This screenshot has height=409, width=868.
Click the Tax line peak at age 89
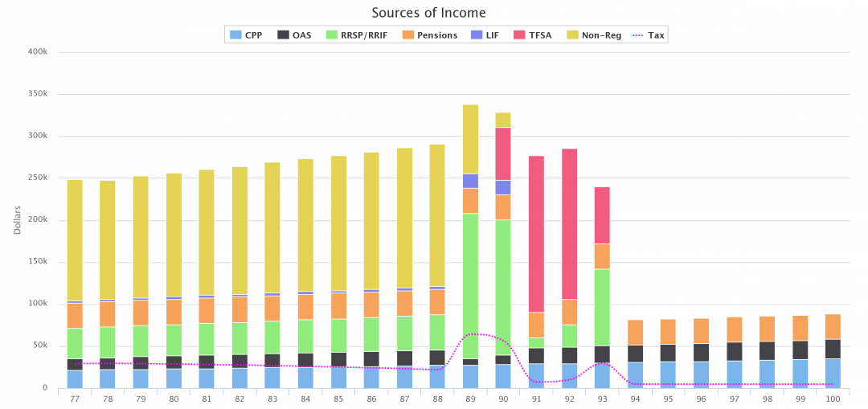coord(470,333)
